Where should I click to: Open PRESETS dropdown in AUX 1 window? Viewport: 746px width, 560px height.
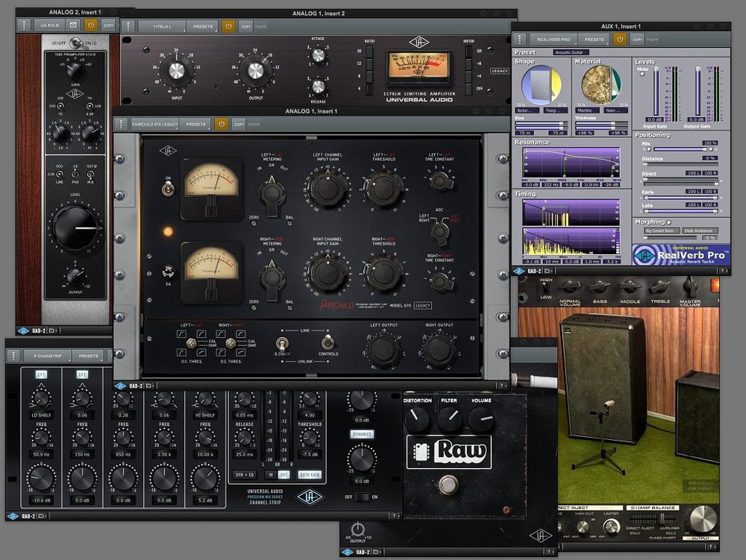click(x=595, y=40)
